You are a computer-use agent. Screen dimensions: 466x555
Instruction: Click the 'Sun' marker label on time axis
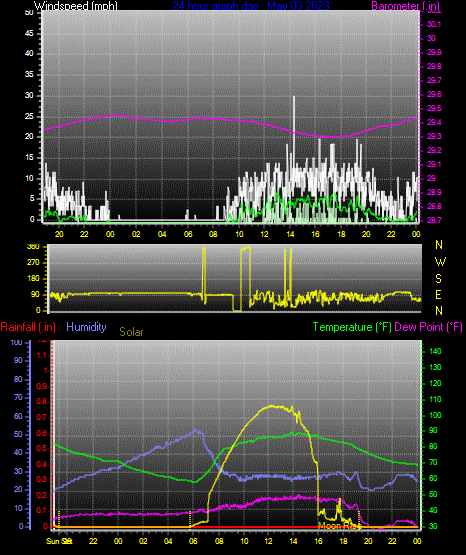[52, 541]
